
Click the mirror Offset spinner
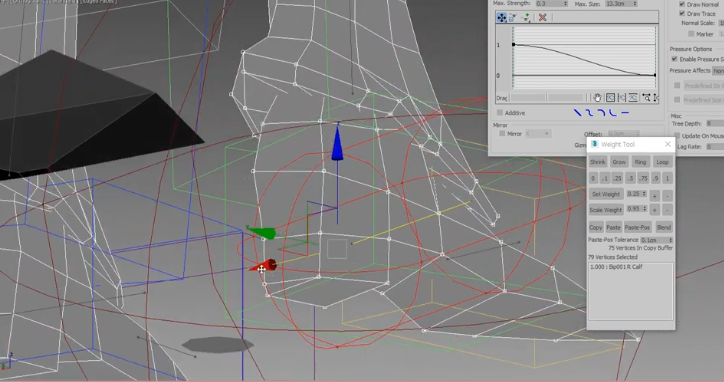click(x=638, y=134)
